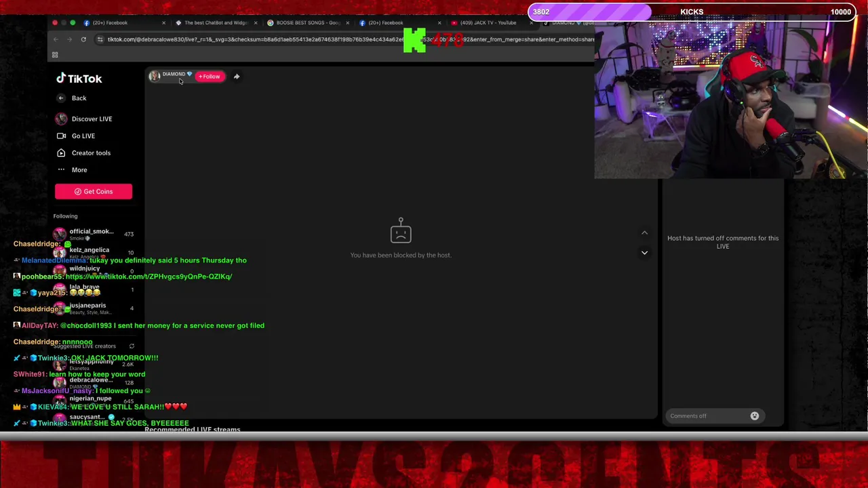The width and height of the screenshot is (868, 488).
Task: Open wildnjuicy following entry
Action: point(94,270)
